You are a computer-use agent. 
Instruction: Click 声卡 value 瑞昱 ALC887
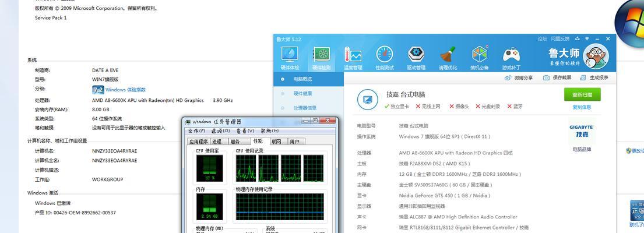(458, 217)
